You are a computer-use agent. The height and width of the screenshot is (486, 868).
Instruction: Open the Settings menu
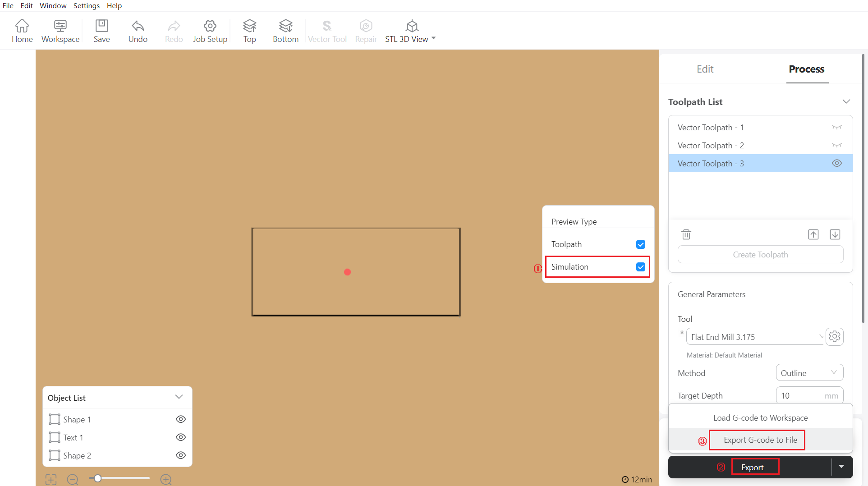click(86, 5)
